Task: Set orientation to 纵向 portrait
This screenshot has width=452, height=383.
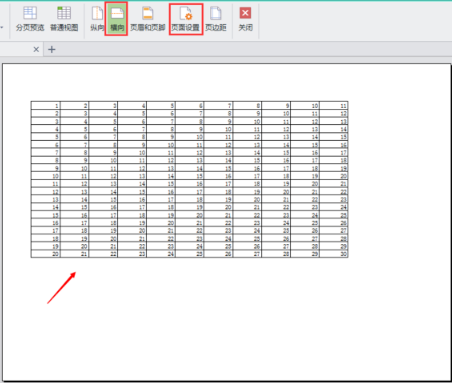Action: tap(97, 19)
